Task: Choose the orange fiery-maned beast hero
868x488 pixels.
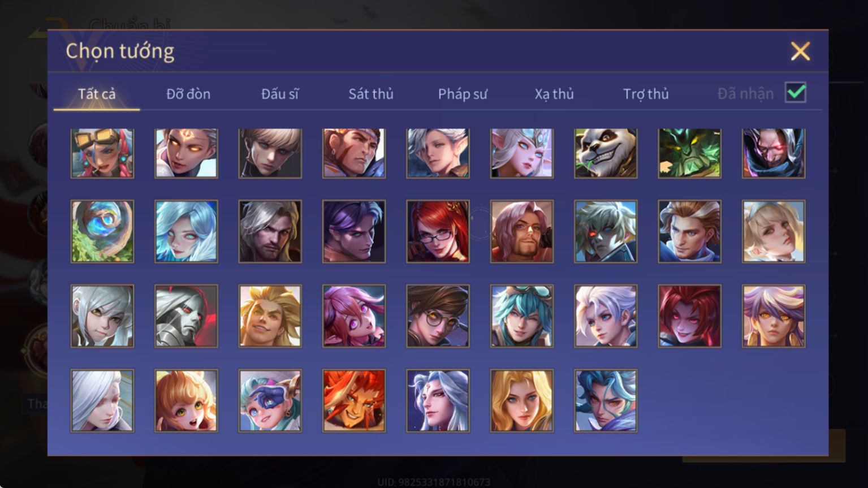Action: click(x=354, y=401)
